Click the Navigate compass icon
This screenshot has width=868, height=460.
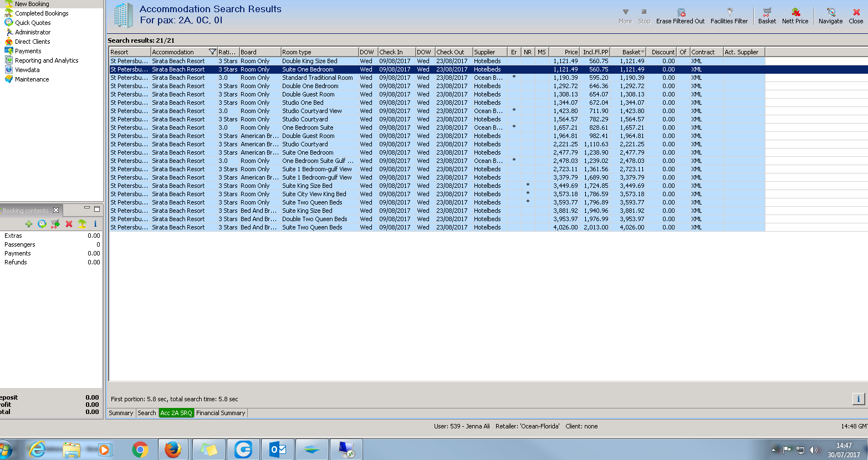pyautogui.click(x=831, y=12)
